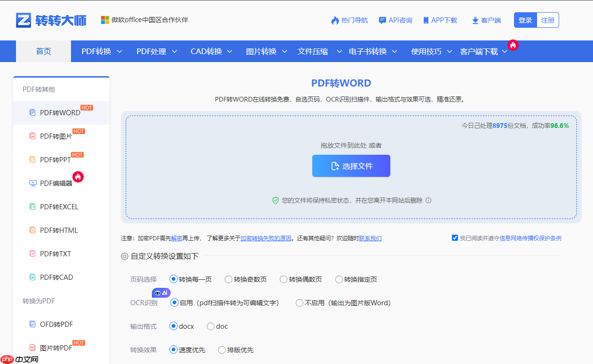Click the 选择文件 button
The height and width of the screenshot is (364, 593).
pos(351,166)
